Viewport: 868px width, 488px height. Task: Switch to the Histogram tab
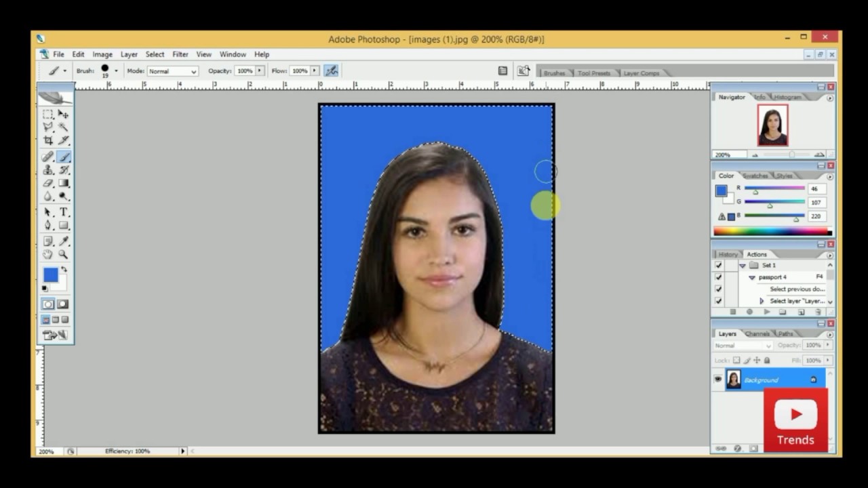tap(787, 97)
